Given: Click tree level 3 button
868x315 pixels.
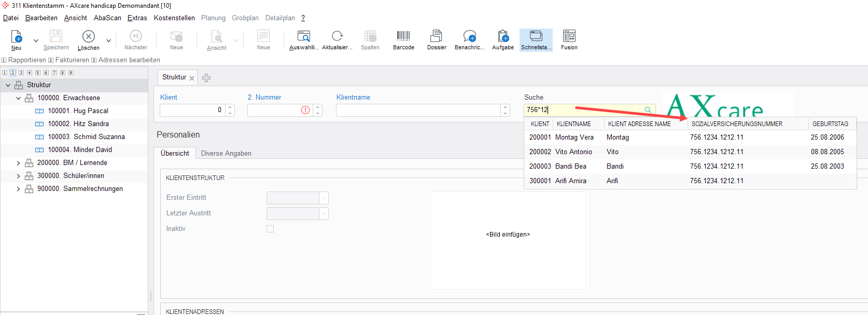Looking at the screenshot, I should click(x=21, y=73).
